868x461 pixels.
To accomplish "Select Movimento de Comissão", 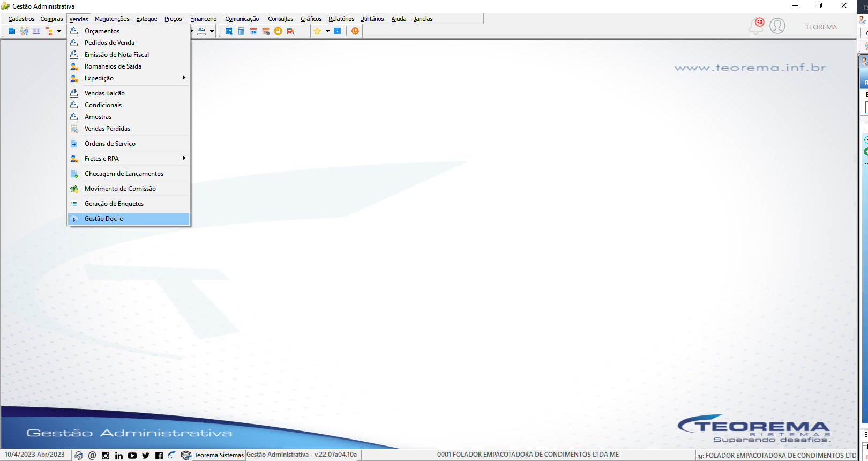I will (x=129, y=189).
